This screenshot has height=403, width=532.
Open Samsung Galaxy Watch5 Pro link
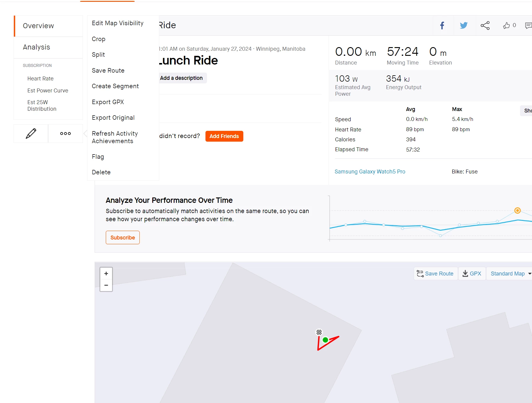point(370,172)
